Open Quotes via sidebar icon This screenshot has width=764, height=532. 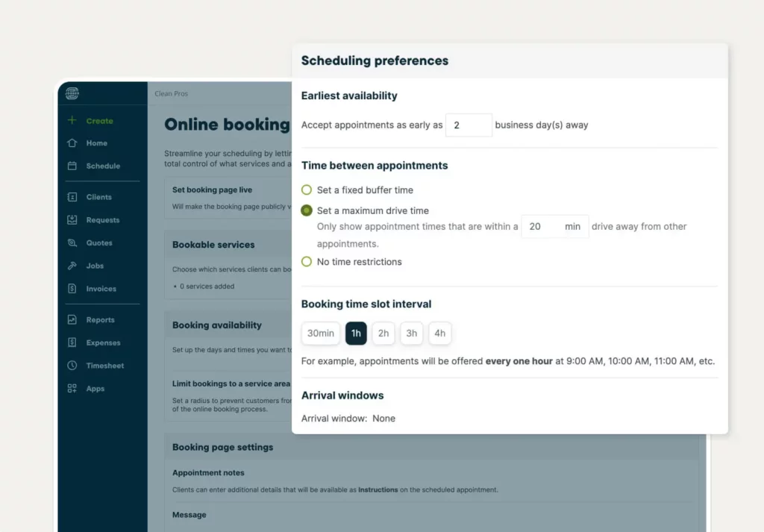tap(72, 243)
